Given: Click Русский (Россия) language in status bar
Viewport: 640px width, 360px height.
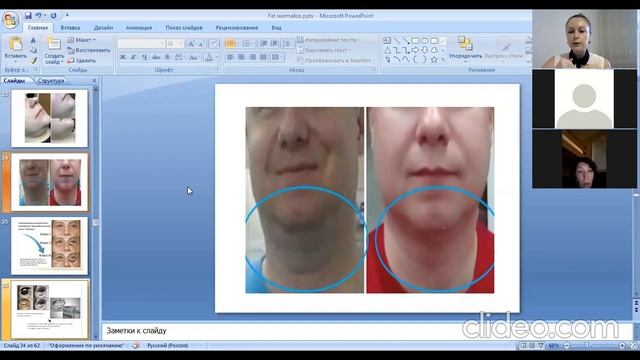Looking at the screenshot, I should point(167,346).
